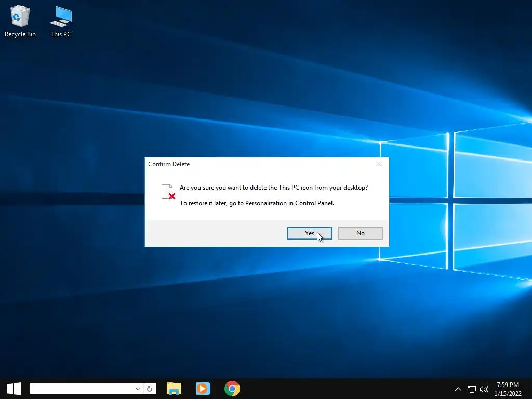This screenshot has width=532, height=399.
Task: Select the Recycle Bin desktop icon
Action: (x=20, y=21)
